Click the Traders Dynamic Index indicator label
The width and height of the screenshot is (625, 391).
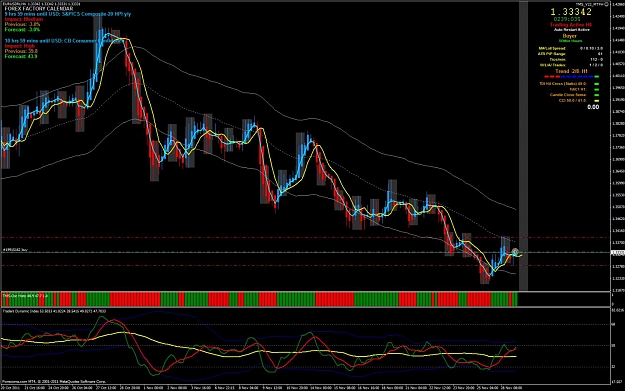coord(54,311)
